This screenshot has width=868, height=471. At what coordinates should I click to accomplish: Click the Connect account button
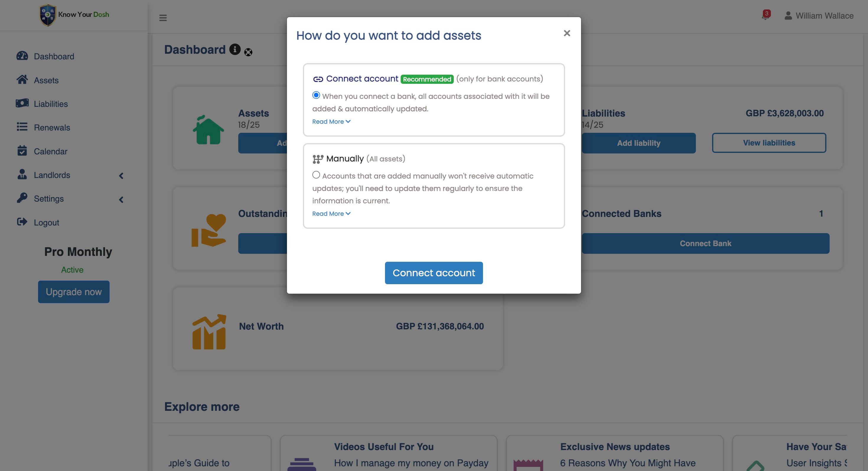click(434, 273)
